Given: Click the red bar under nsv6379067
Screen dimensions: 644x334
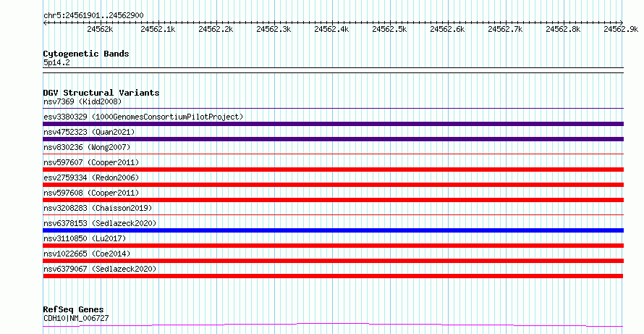Looking at the screenshot, I should [x=333, y=276].
